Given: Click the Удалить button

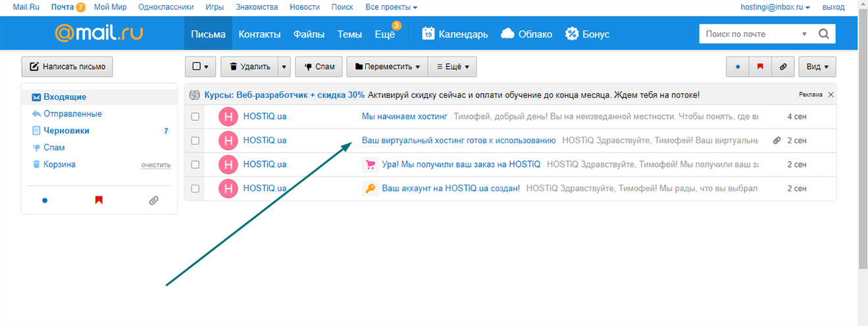Looking at the screenshot, I should [x=249, y=66].
